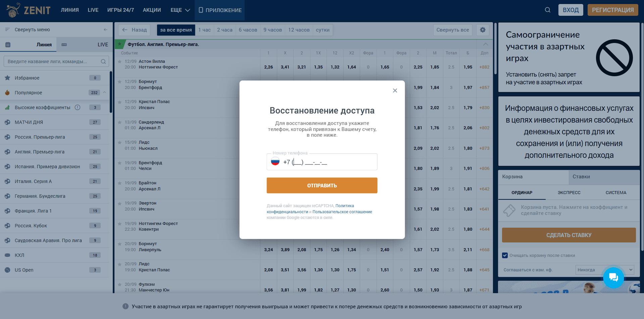This screenshot has width=644, height=319.
Task: Select the 6 часов time filter
Action: click(x=248, y=30)
